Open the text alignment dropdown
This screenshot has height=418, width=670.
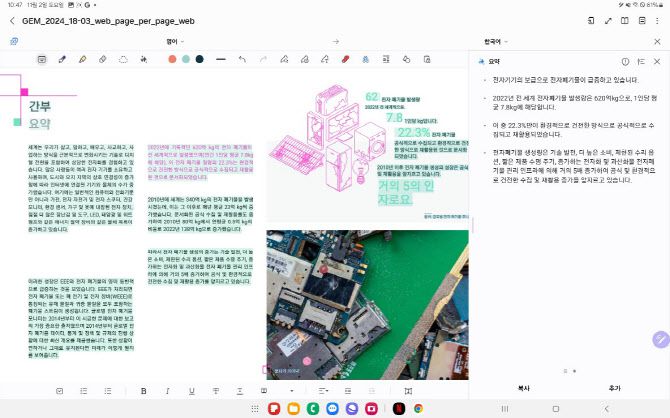(x=323, y=391)
